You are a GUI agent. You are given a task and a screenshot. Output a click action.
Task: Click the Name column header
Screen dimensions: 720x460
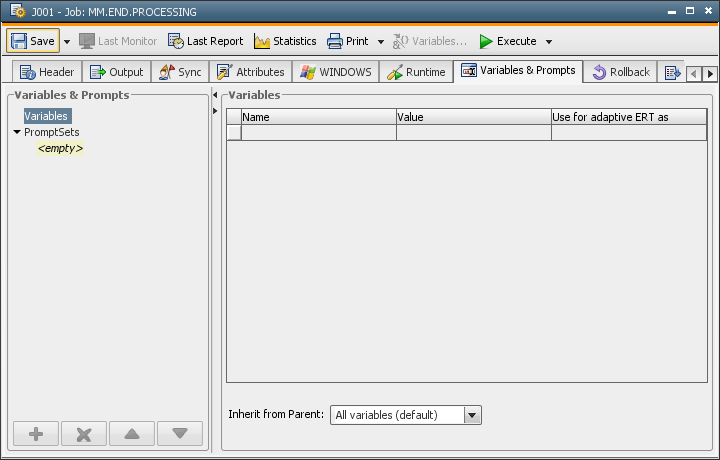tap(319, 117)
